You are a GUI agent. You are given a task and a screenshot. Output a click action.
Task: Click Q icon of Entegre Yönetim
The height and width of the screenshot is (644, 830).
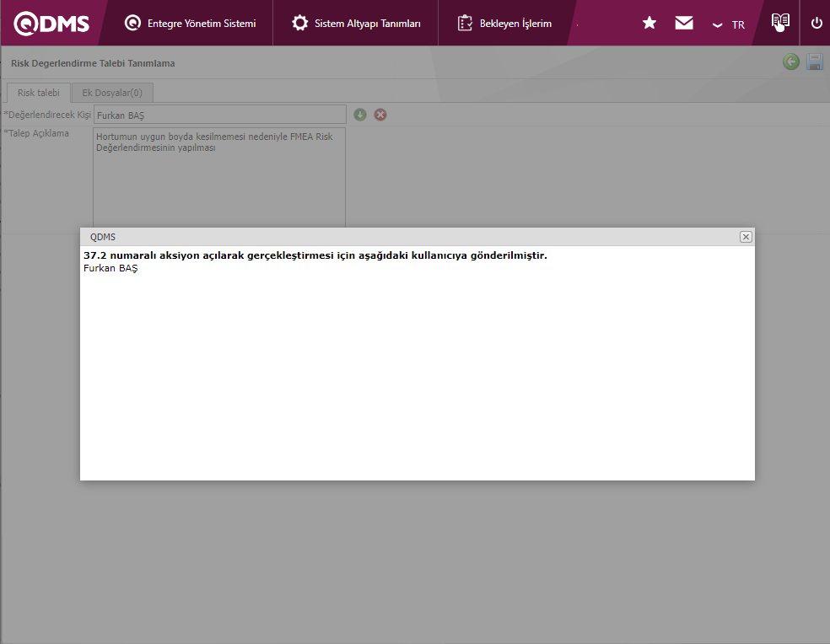pyautogui.click(x=132, y=23)
